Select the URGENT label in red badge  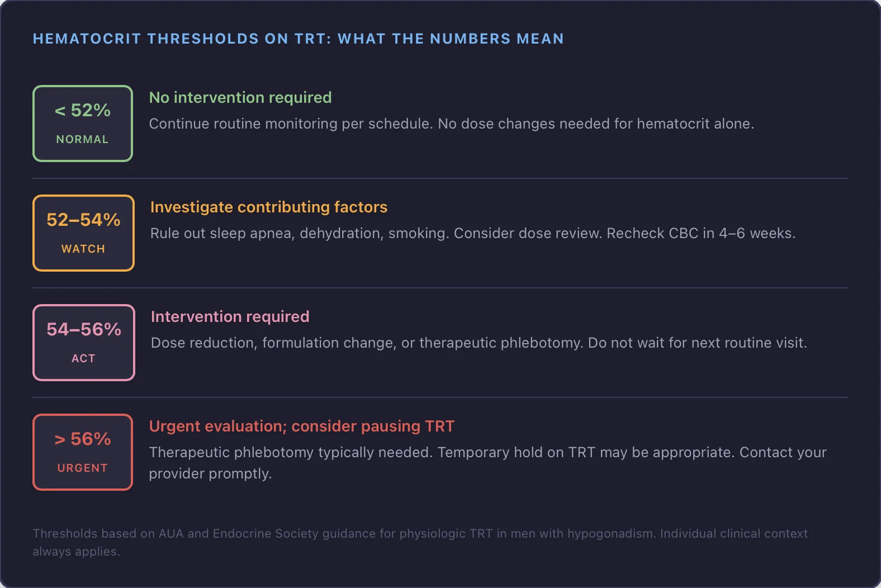[83, 468]
